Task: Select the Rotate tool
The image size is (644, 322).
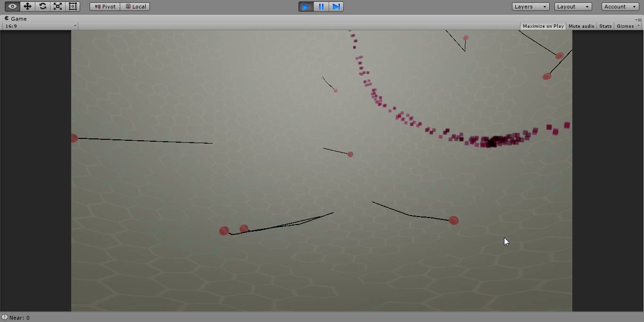Action: point(42,7)
